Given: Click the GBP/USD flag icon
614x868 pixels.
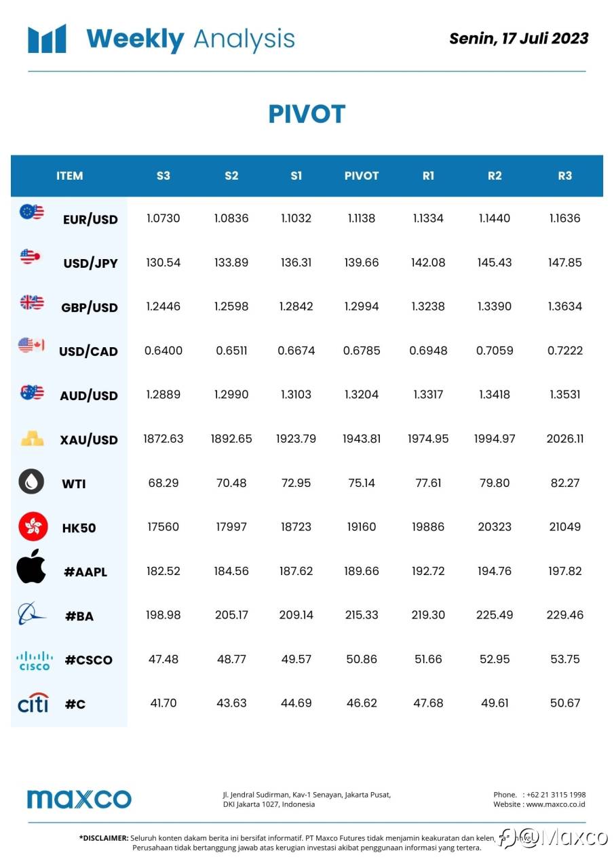Looking at the screenshot, I should click(x=31, y=302).
